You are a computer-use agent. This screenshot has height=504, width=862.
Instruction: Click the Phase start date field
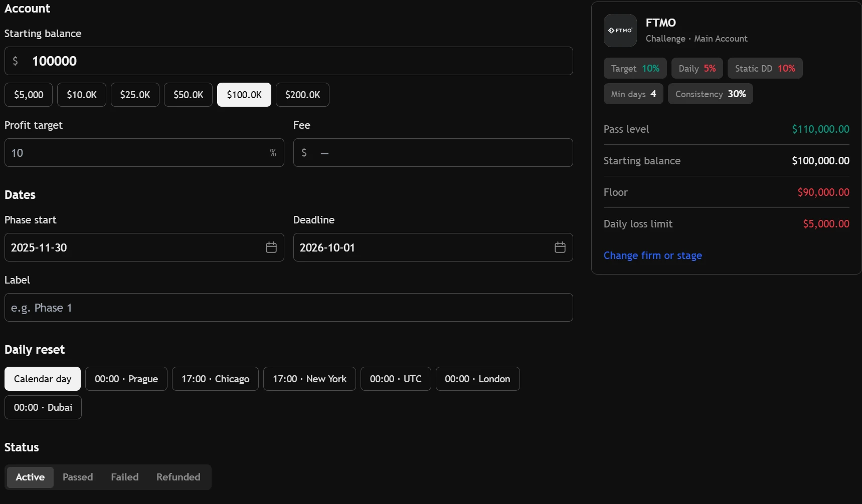click(144, 247)
